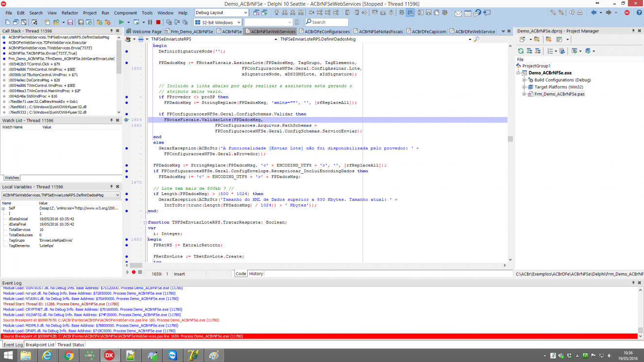
Task: Open the 32-bit Windows platform dropdown
Action: (x=238, y=22)
